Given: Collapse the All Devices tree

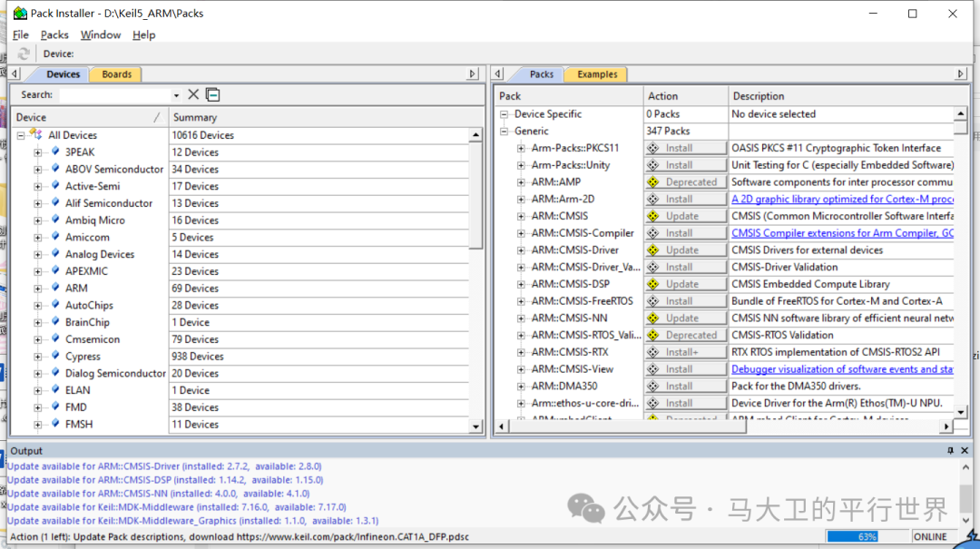Looking at the screenshot, I should 19,134.
